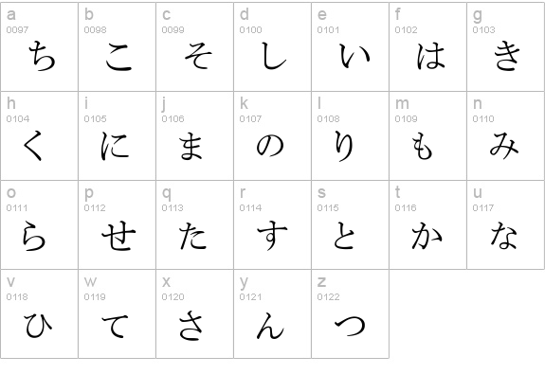545x392 pixels.
Task: Click the す glyph coded 0114
Action: 272,236
